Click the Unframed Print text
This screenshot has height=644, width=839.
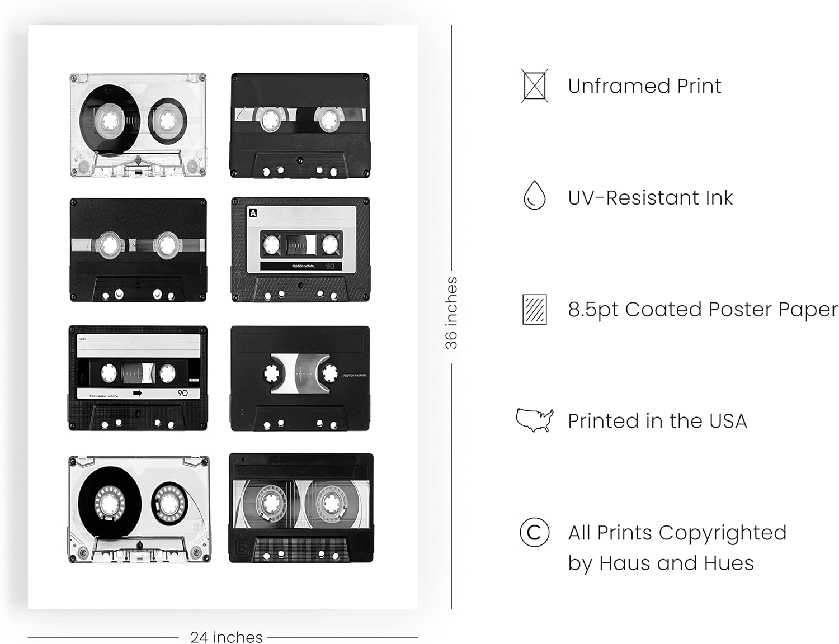point(644,86)
